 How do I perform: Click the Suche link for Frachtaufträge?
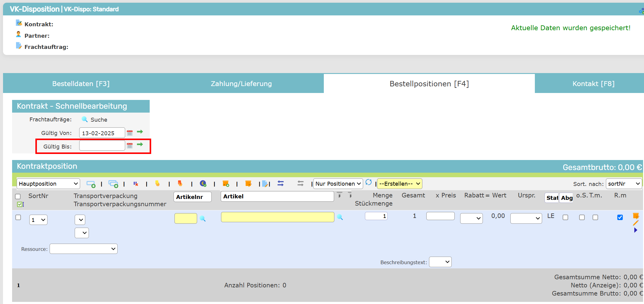click(x=99, y=120)
